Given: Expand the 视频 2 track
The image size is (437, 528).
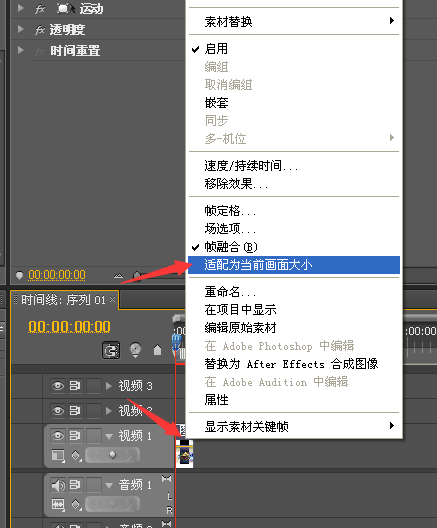Looking at the screenshot, I should (x=108, y=410).
